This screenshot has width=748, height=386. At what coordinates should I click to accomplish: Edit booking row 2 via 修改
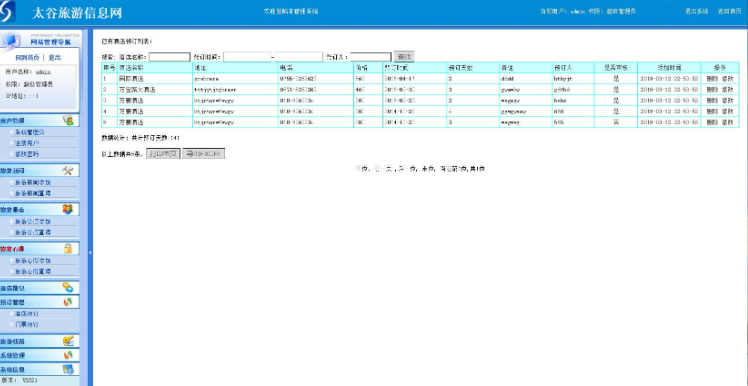pos(727,90)
